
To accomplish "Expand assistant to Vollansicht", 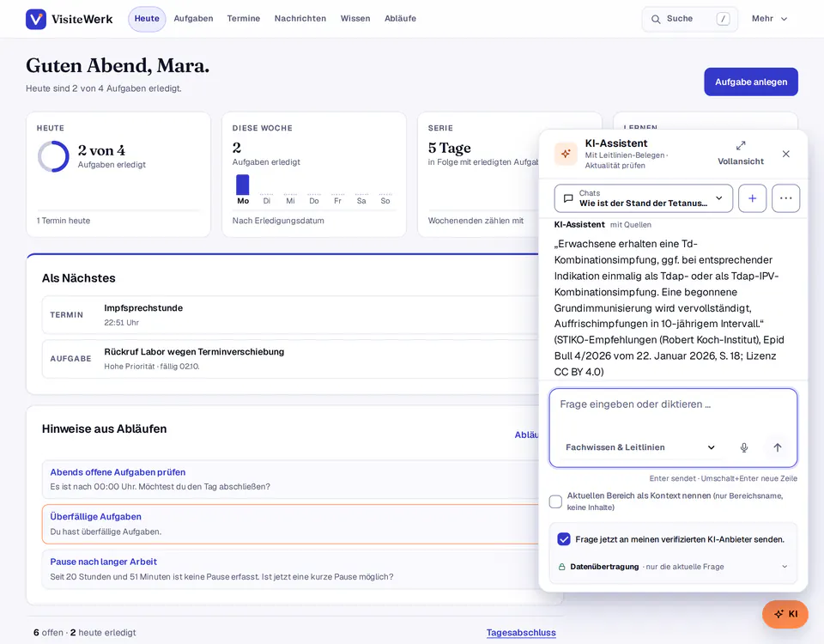I will 741,153.
